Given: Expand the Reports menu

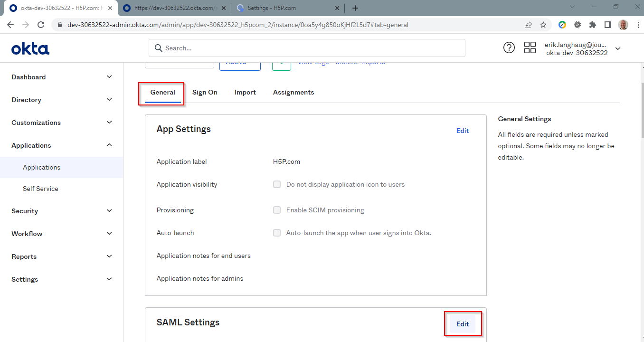Looking at the screenshot, I should pyautogui.click(x=61, y=256).
